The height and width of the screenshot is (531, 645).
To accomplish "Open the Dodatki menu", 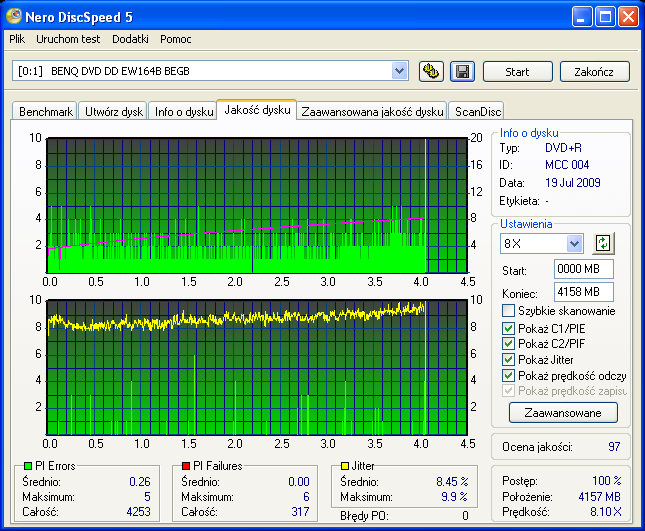I will [x=130, y=39].
